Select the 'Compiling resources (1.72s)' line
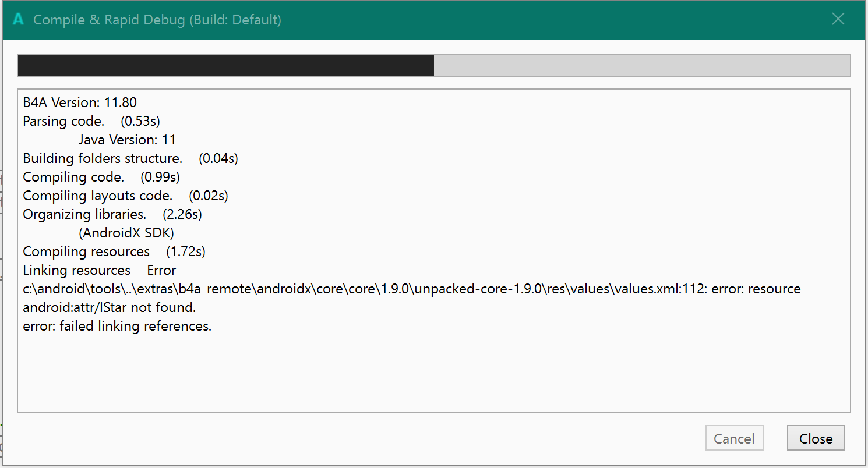 114,252
